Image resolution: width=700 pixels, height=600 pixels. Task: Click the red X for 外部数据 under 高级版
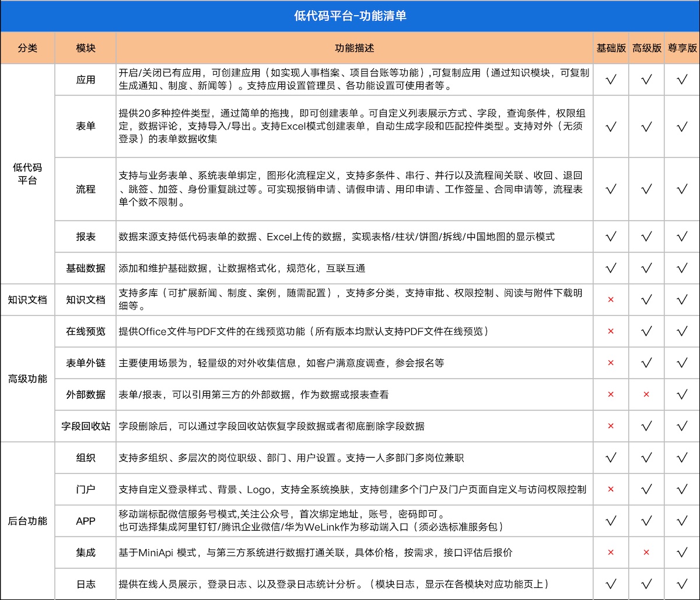pyautogui.click(x=646, y=395)
